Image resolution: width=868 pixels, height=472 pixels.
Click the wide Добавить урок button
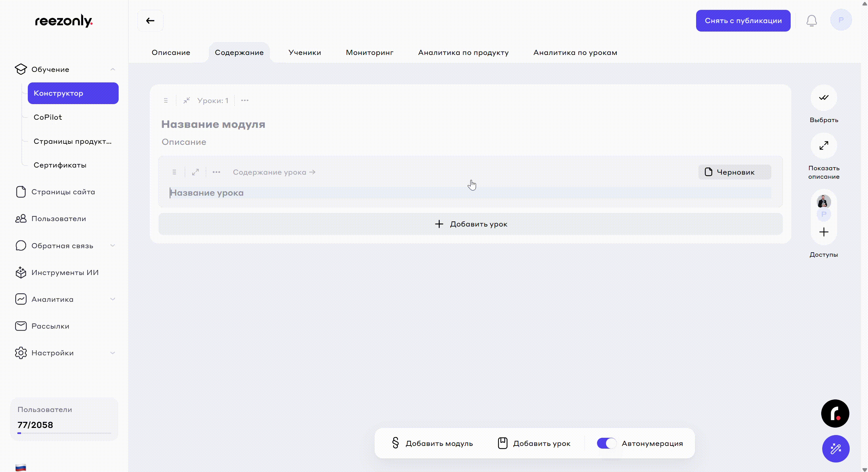471,224
